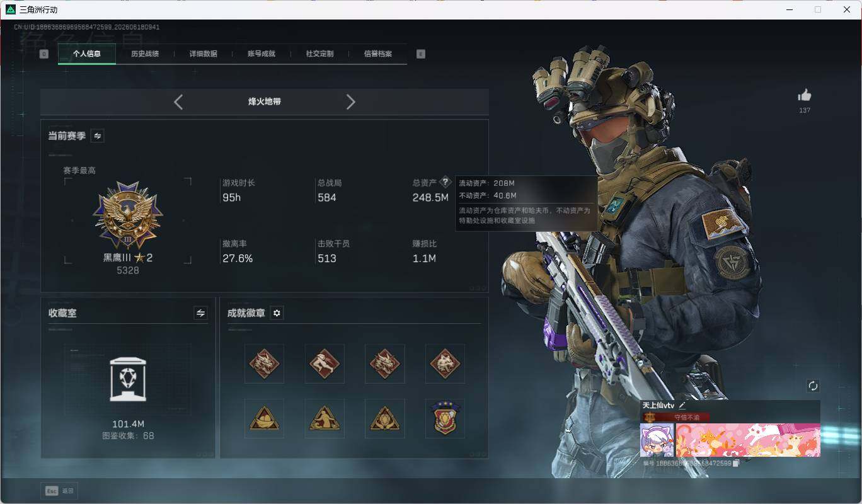Viewport: 862px width, 504px height.
Task: Switch to the 历史战绩 tab
Action: [x=145, y=54]
